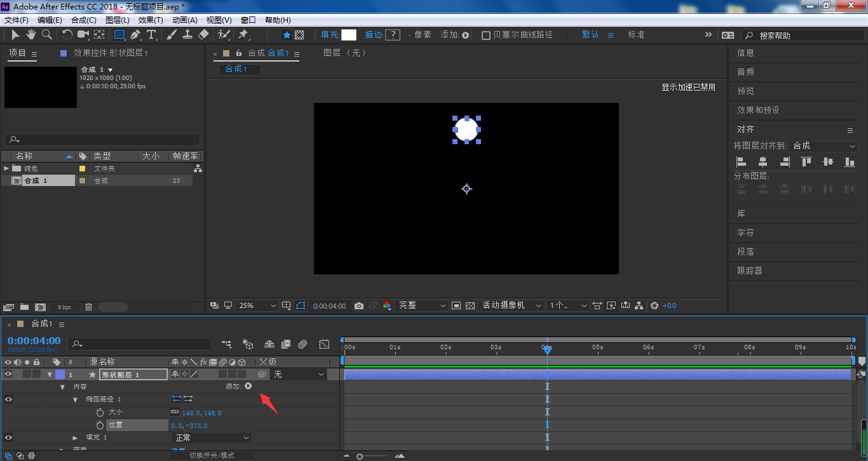
Task: Pick the Hand tool
Action: [x=31, y=35]
